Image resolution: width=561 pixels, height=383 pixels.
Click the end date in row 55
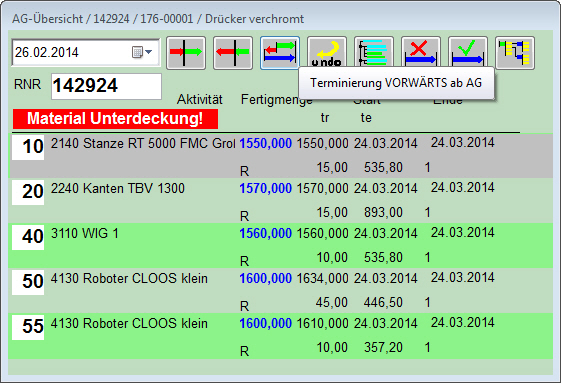pyautogui.click(x=463, y=323)
